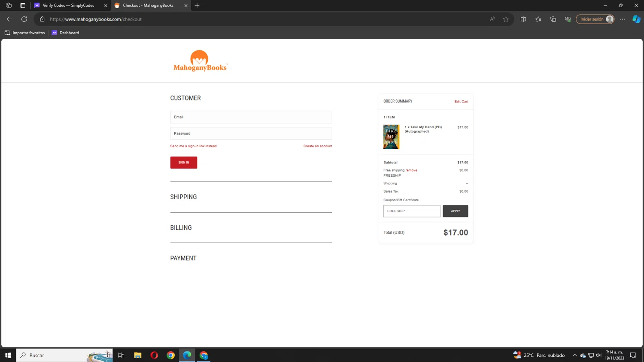Open File Explorer from taskbar
This screenshot has width=644, height=362.
click(x=137, y=355)
